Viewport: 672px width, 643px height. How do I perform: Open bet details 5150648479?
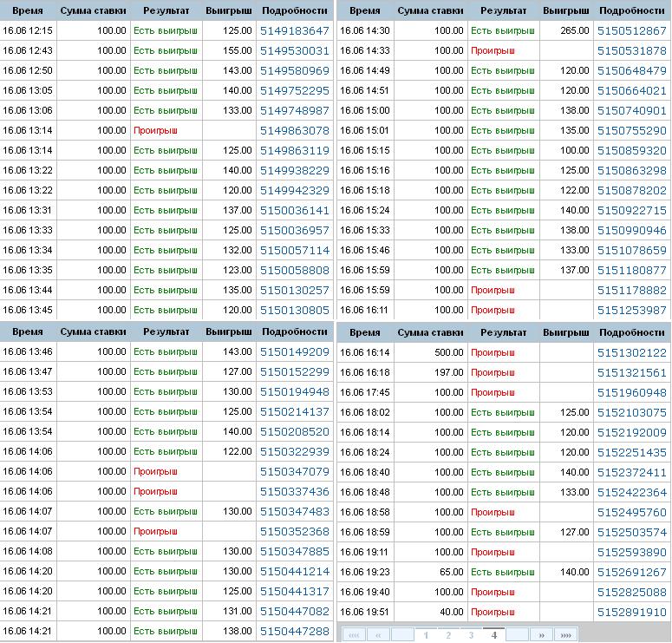coord(632,71)
